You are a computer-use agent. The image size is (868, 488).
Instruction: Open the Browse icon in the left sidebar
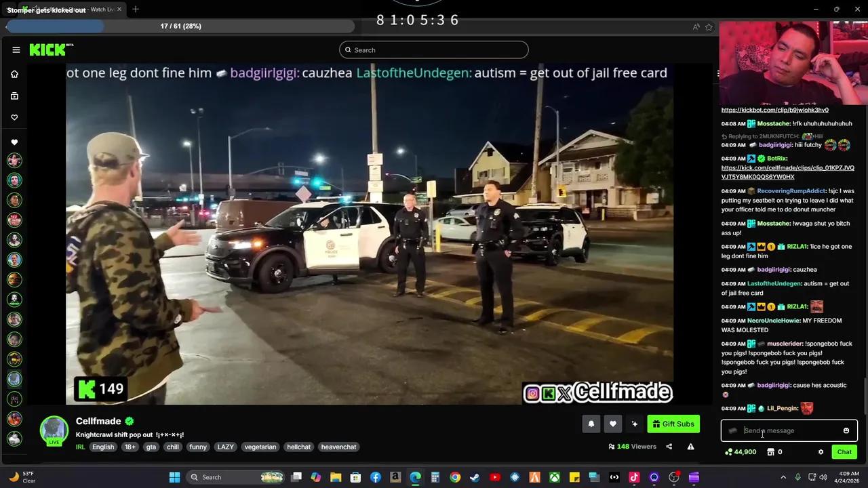[14, 96]
